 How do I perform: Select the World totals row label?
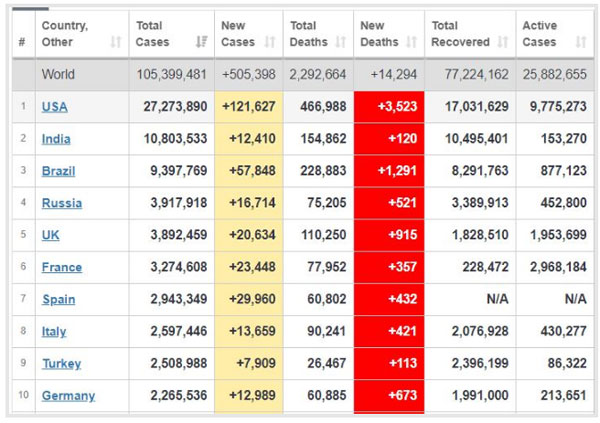[x=58, y=75]
